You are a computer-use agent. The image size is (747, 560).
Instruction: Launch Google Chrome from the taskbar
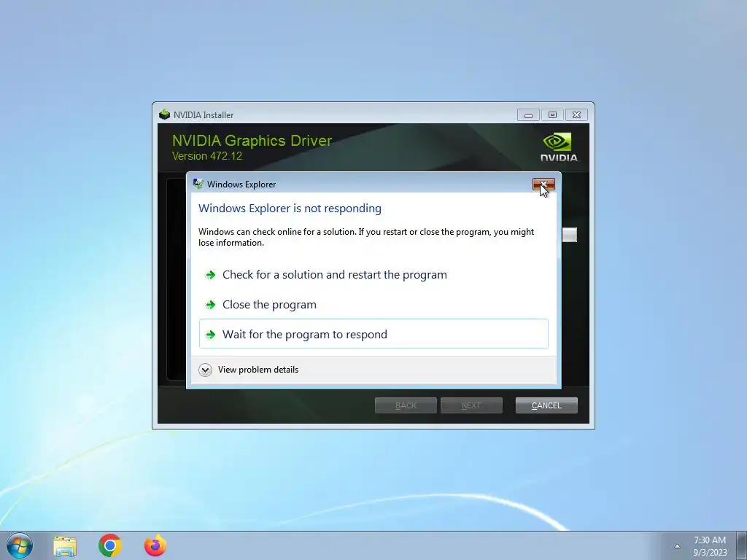(x=110, y=545)
